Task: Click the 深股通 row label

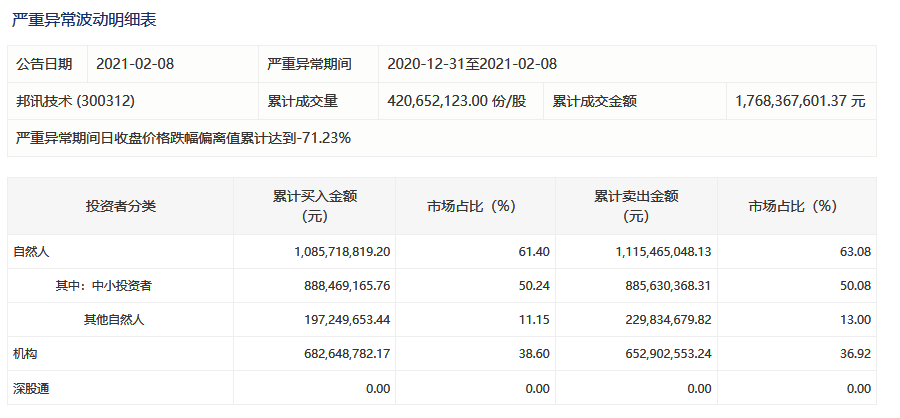Action: [31, 389]
